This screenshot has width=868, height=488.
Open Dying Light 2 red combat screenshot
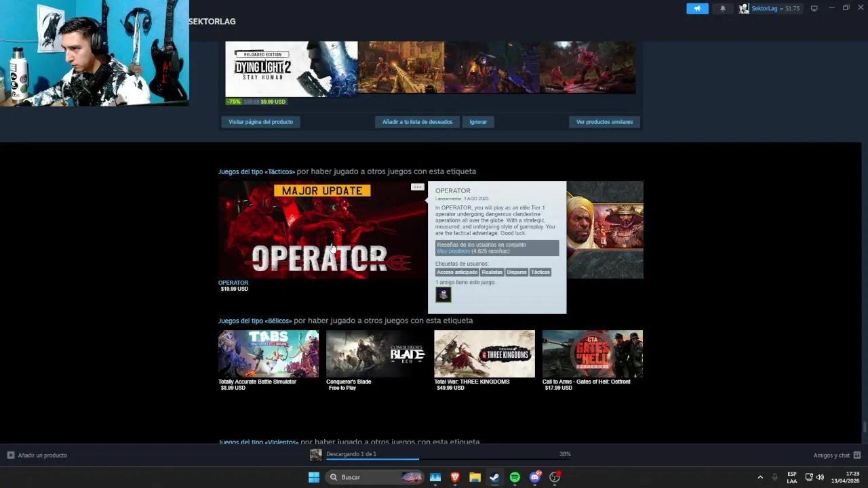click(x=588, y=67)
